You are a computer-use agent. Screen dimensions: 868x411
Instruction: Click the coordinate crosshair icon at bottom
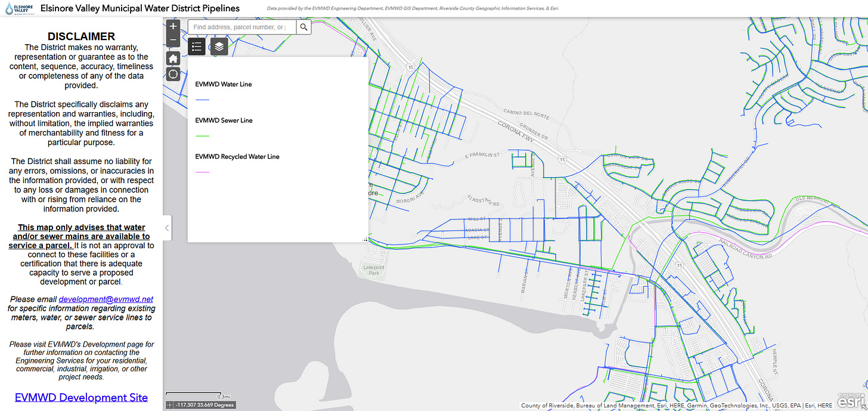170,405
